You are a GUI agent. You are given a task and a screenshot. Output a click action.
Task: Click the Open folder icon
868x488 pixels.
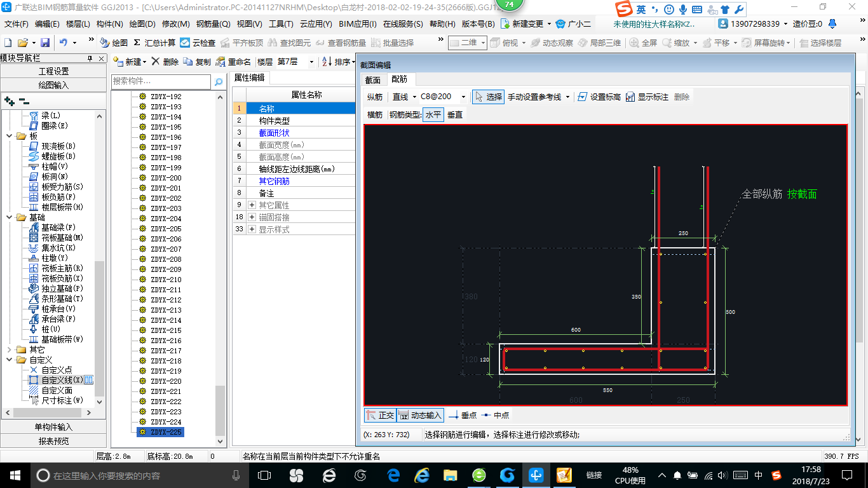[22, 43]
